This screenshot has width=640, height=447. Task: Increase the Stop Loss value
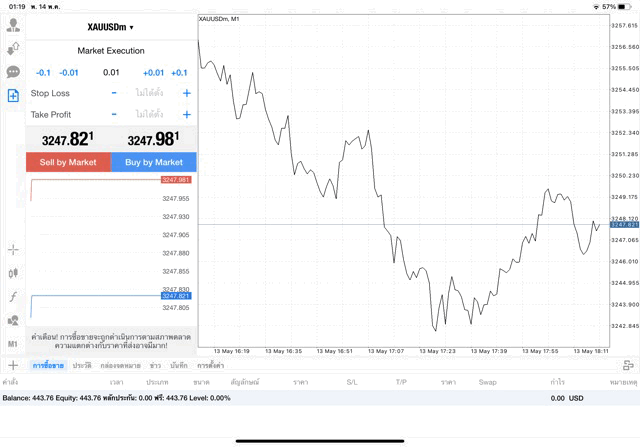[x=186, y=93]
